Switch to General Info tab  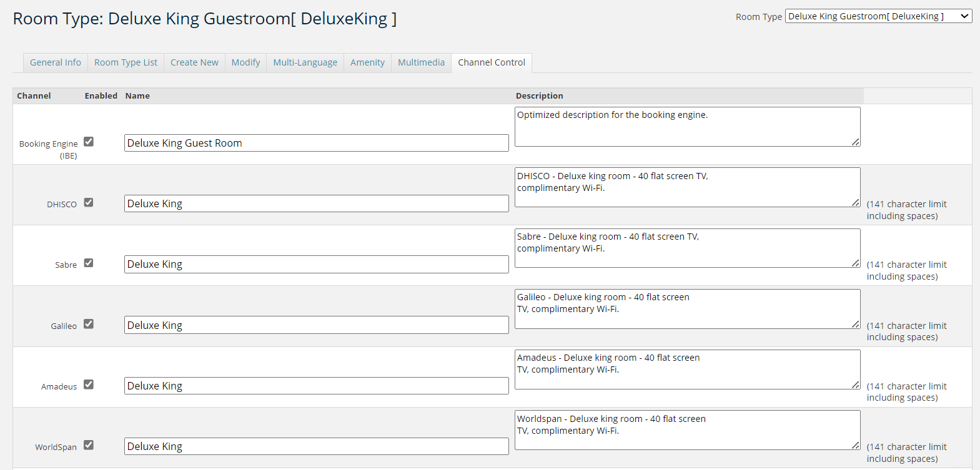(56, 62)
